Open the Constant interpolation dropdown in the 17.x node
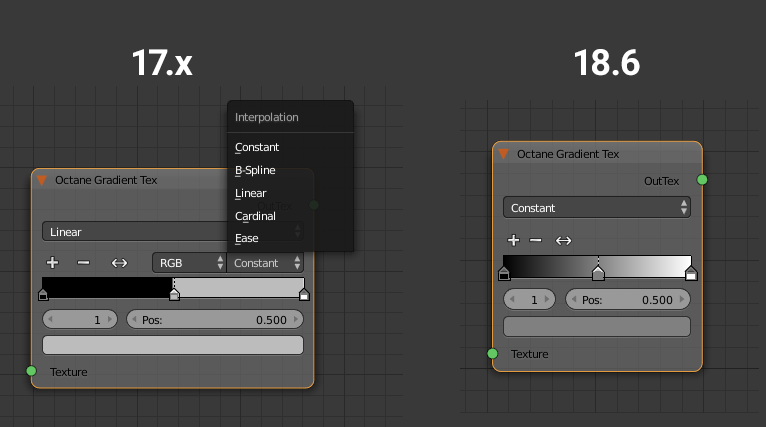This screenshot has height=427, width=766. 265,263
